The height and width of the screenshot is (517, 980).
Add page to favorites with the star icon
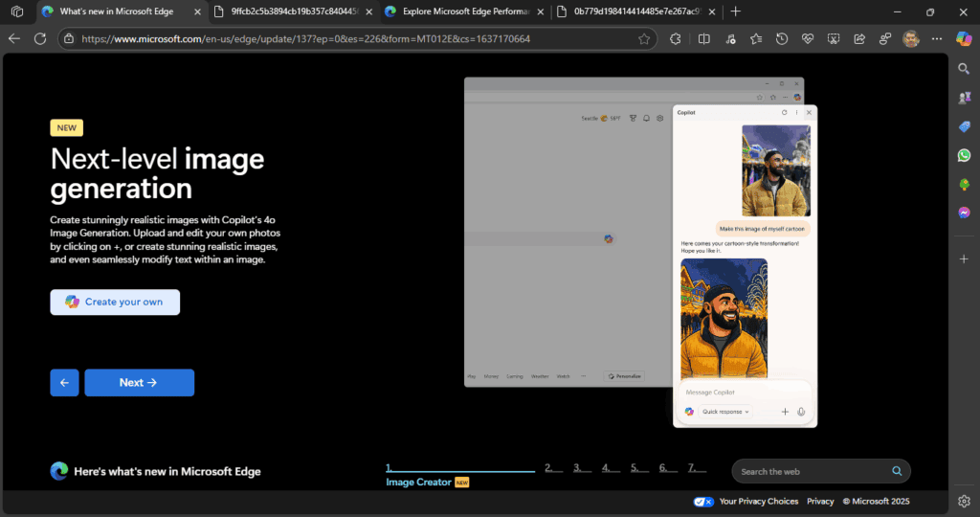tap(644, 38)
